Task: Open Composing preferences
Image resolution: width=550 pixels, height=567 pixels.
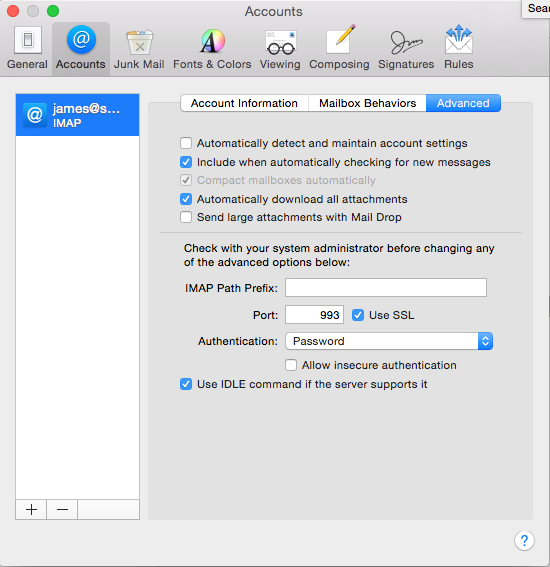Action: pyautogui.click(x=339, y=48)
